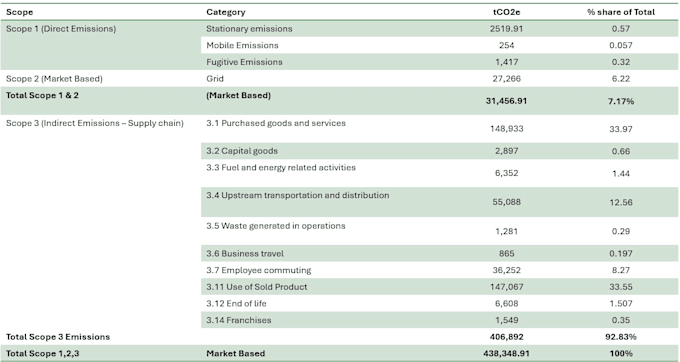Click the 92.83% share value
The width and height of the screenshot is (680, 362).
[x=621, y=337]
